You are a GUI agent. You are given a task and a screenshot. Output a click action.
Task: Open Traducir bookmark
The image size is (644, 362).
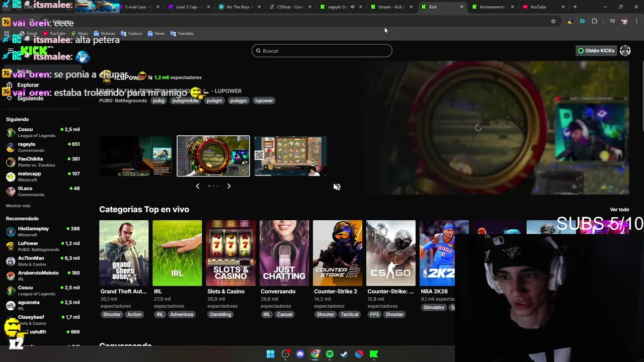coord(131,33)
